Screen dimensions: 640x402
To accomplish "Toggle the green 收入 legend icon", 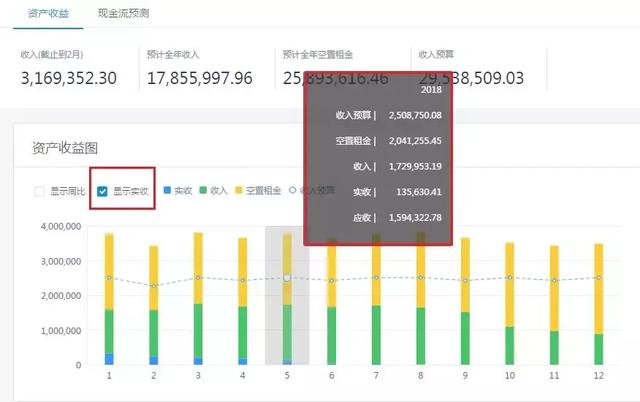I will click(203, 190).
